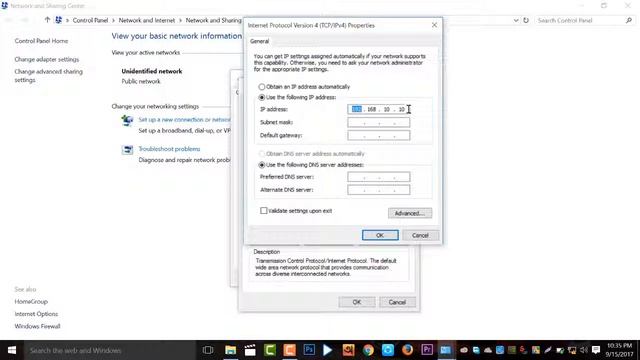
Task: Open the network status tray icon
Action: (572, 350)
